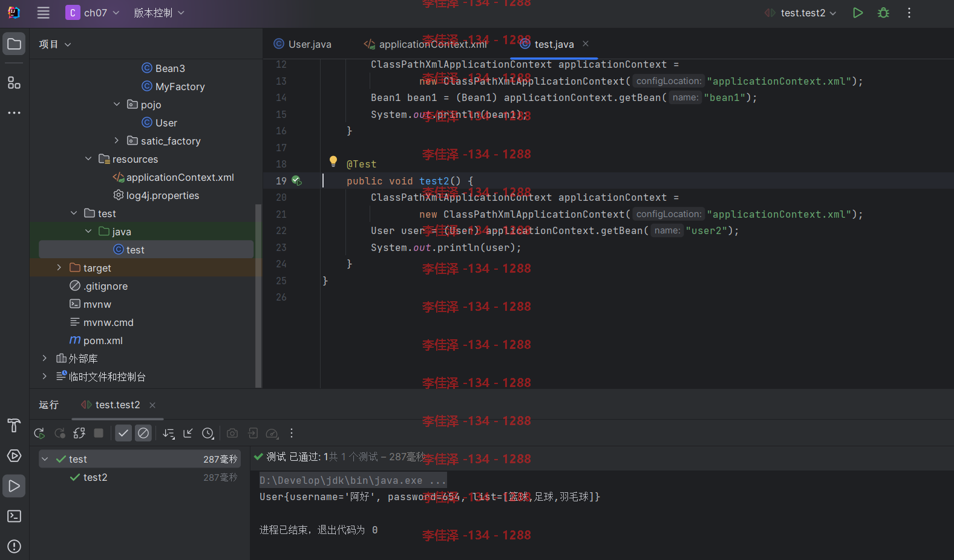Open the 项目 view dropdown

point(55,44)
